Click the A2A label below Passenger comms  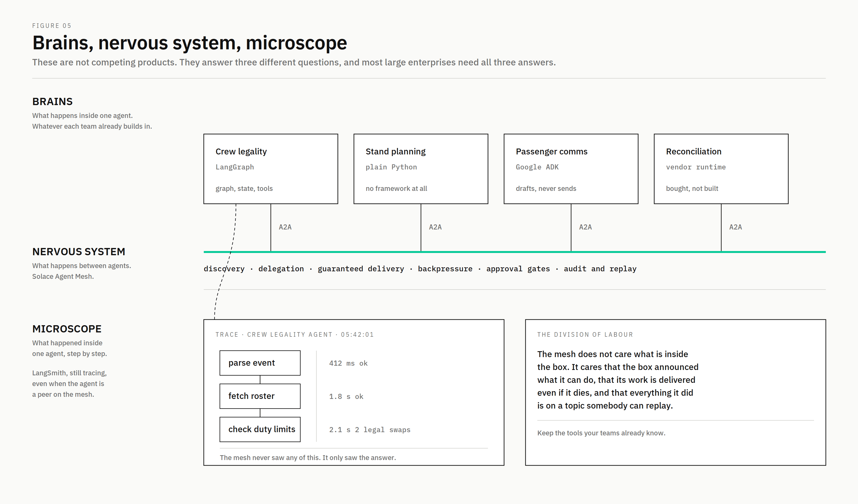585,227
